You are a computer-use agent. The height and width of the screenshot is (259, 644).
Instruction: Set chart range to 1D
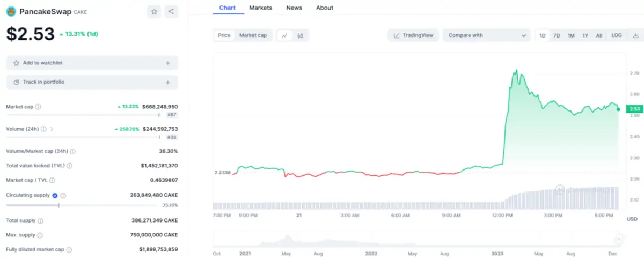coord(543,35)
